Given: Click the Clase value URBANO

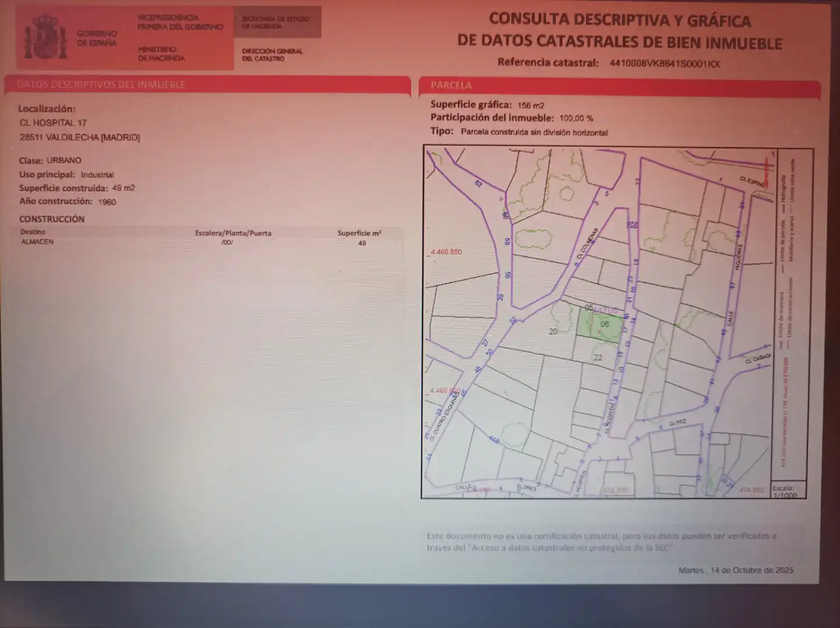Looking at the screenshot, I should (64, 160).
